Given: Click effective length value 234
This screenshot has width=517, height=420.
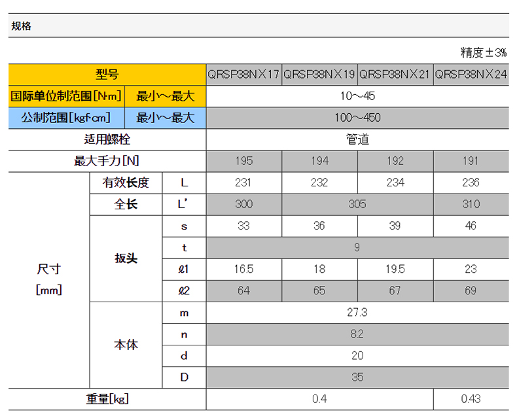Looking at the screenshot, I should [395, 183].
